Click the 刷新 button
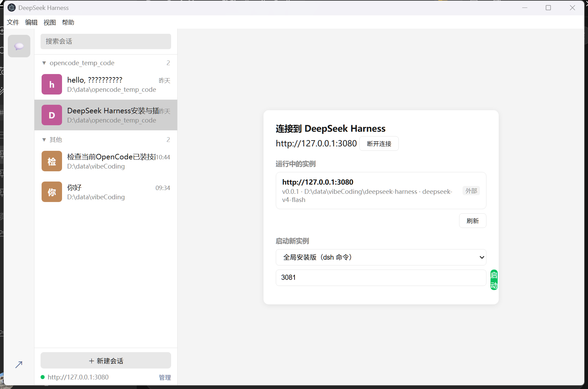 tap(473, 221)
